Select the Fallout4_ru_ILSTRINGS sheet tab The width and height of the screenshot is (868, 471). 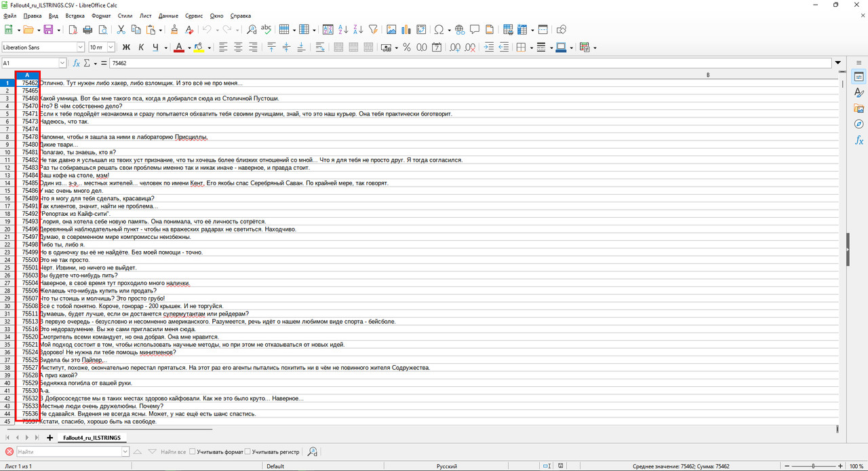[x=92, y=438]
